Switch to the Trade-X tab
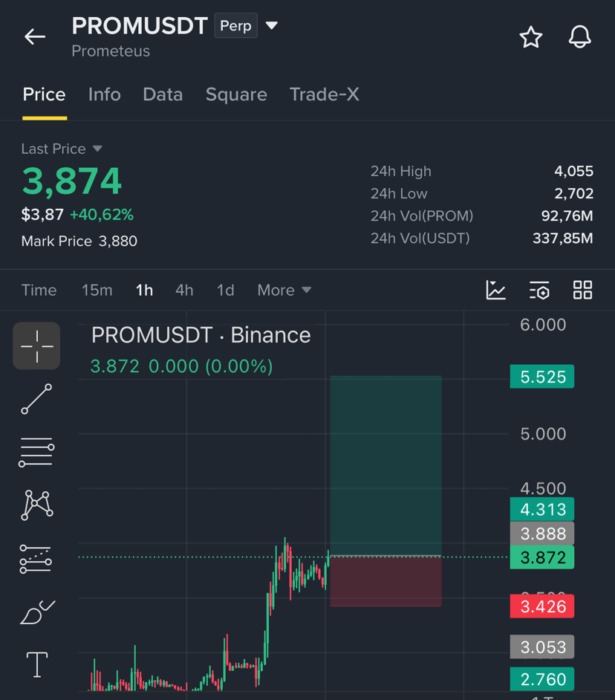615x700 pixels. click(325, 94)
